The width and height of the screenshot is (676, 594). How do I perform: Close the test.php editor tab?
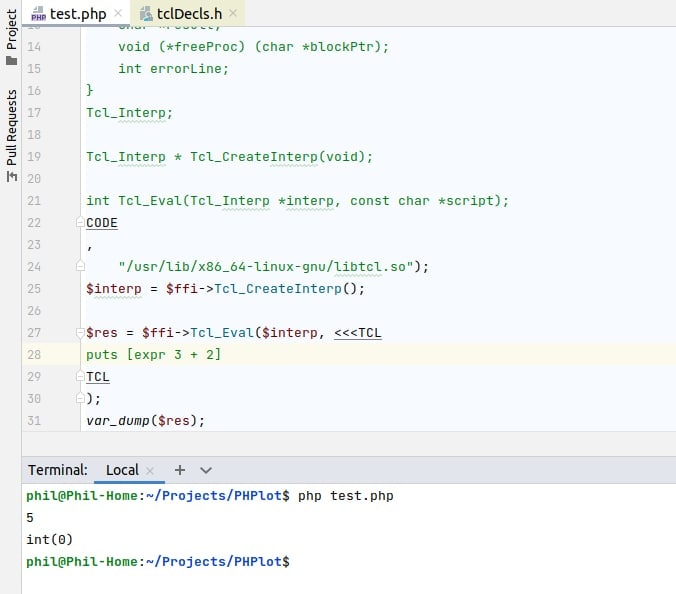(x=117, y=14)
